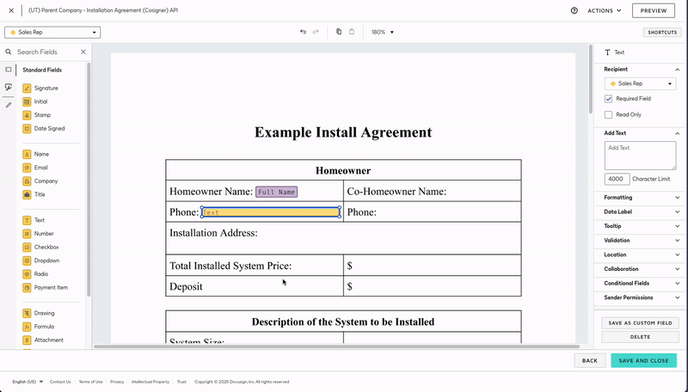Viewport: 688px width, 392px height.
Task: Select the Text field icon in sidebar
Action: pos(27,220)
